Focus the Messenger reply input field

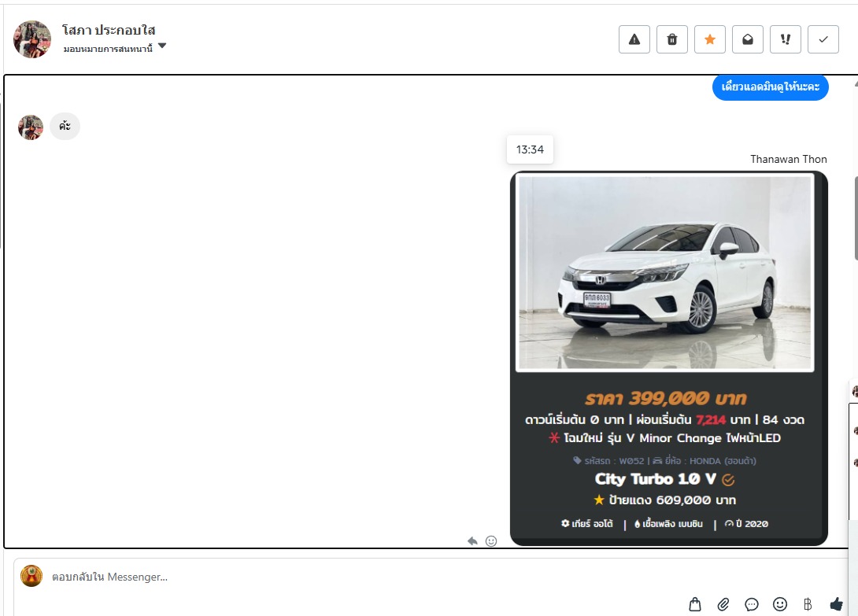pos(394,577)
